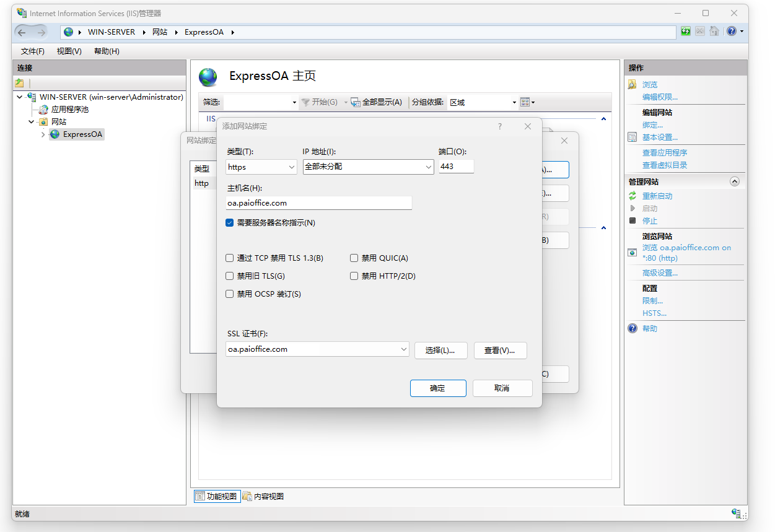Check Disable QUIC (禁用 QUIC)
775x532 pixels.
click(354, 258)
